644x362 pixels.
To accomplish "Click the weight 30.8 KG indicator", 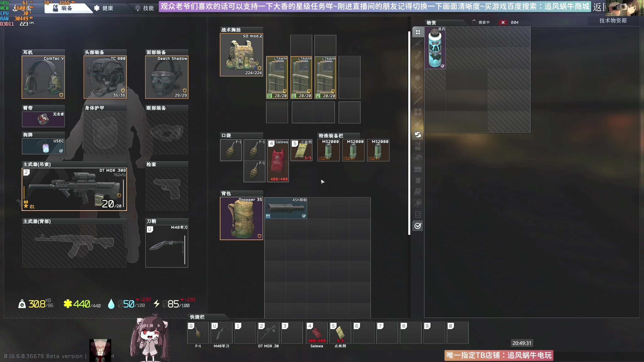I will pos(36,304).
